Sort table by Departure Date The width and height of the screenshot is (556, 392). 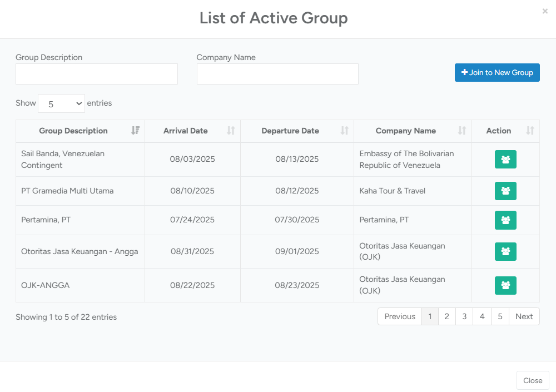tap(344, 131)
